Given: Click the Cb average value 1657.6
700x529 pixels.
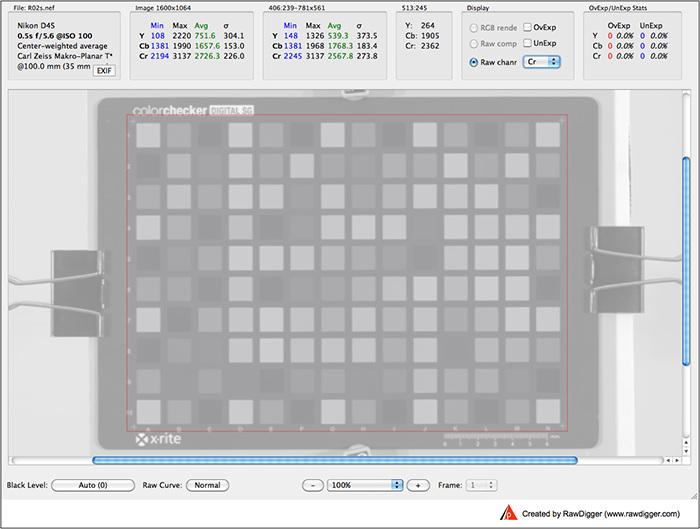Looking at the screenshot, I should 207,46.
